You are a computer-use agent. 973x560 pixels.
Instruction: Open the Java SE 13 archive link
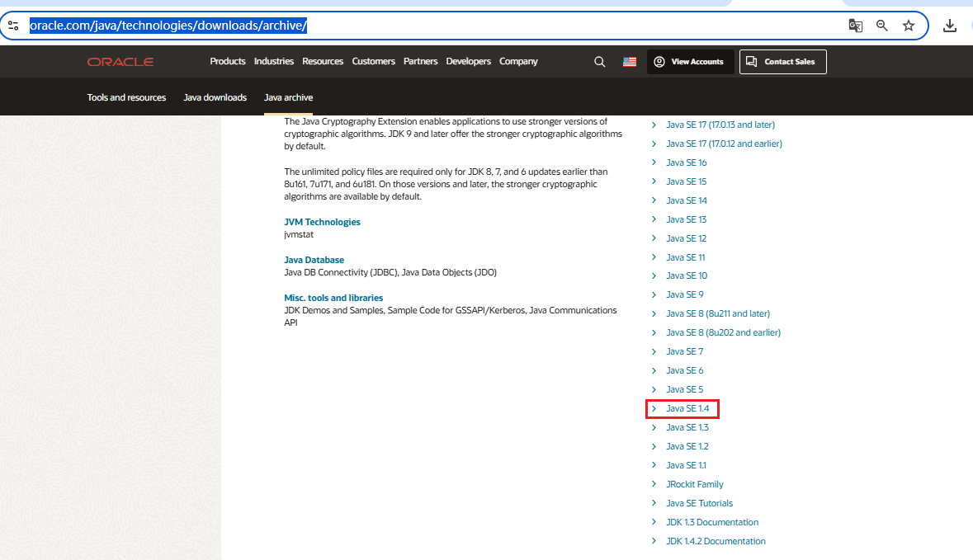[687, 219]
